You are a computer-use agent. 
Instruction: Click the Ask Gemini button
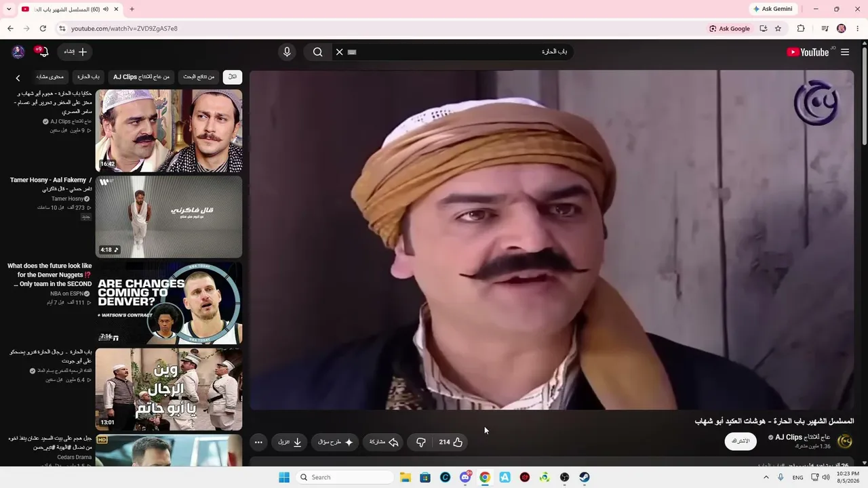point(773,9)
